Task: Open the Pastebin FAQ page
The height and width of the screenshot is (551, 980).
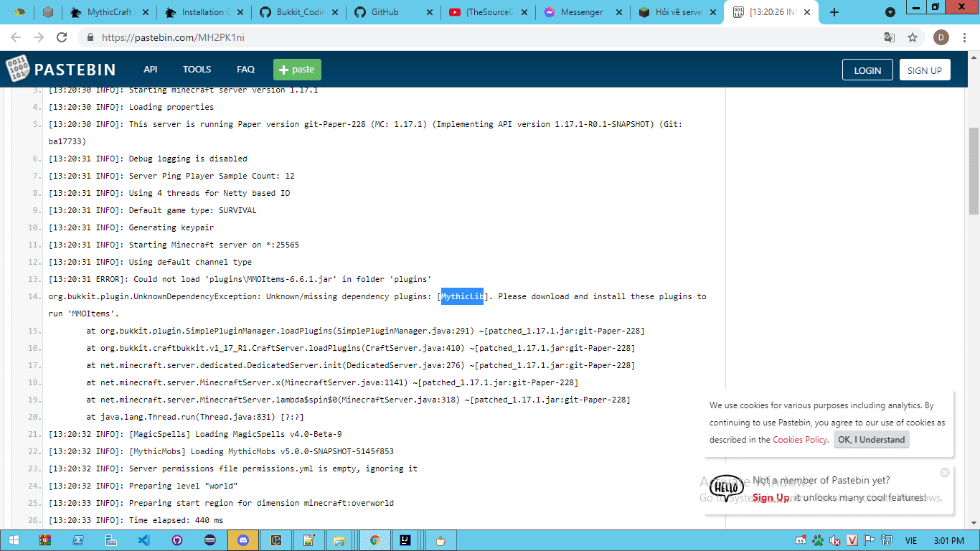Action: pos(245,70)
